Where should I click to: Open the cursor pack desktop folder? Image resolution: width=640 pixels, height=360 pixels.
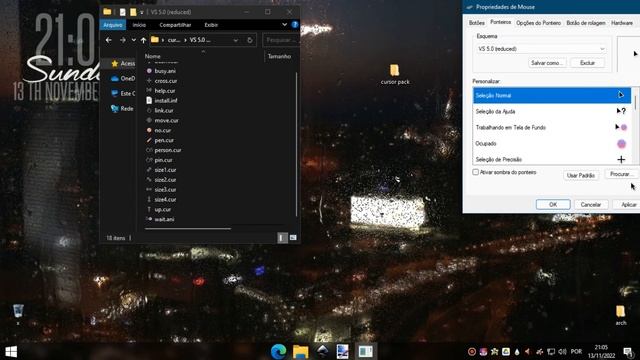[395, 75]
